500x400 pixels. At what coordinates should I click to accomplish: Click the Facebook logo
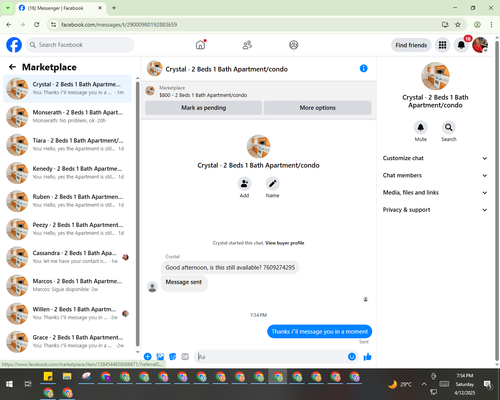(14, 45)
